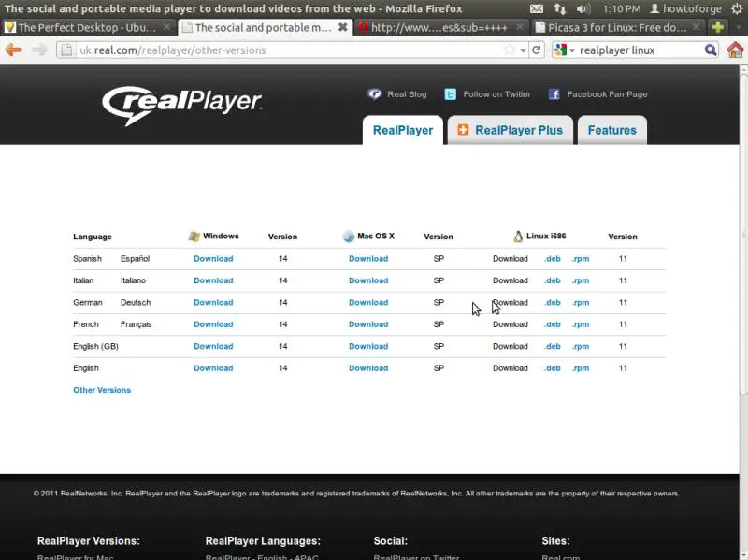Open the network indicator in the top panel

(559, 8)
